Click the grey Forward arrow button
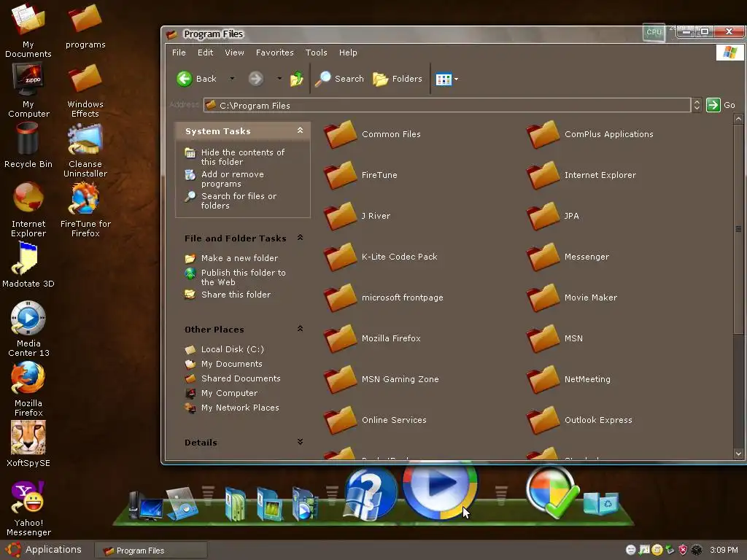747x560 pixels. (x=256, y=79)
